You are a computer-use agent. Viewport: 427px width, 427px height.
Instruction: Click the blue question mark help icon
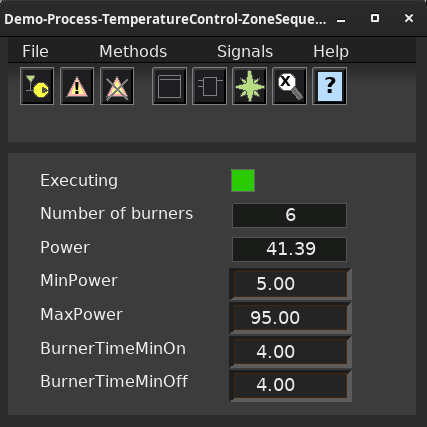click(329, 86)
